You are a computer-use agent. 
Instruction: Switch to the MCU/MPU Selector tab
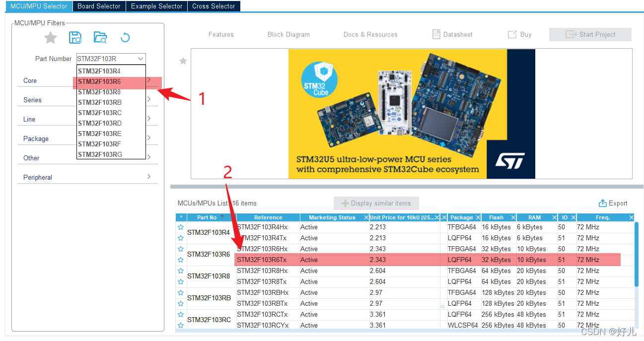point(39,6)
